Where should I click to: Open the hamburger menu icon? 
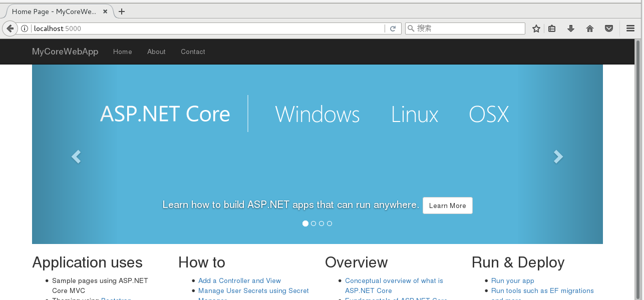tap(630, 28)
